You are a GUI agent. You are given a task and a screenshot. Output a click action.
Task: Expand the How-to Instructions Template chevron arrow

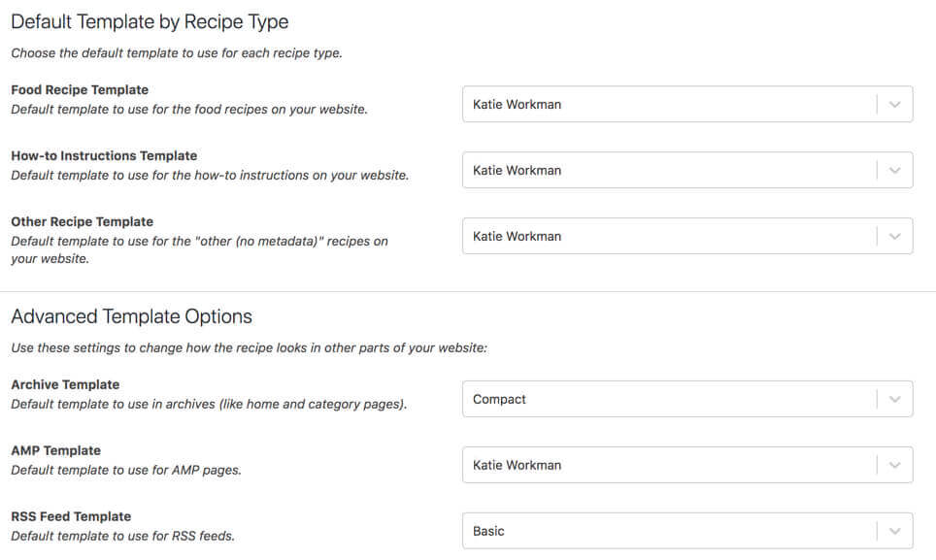(x=894, y=171)
